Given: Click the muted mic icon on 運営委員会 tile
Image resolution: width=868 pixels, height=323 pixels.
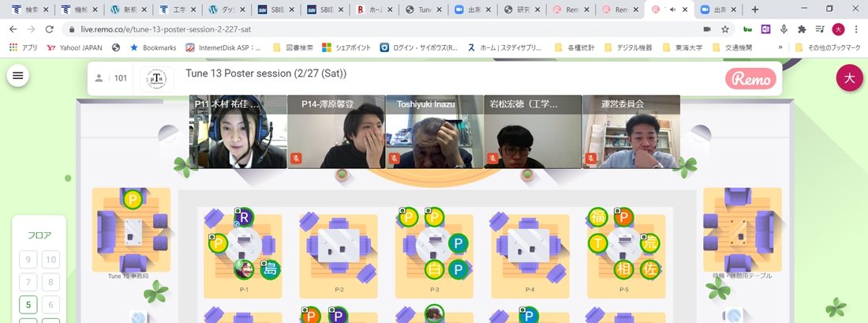Looking at the screenshot, I should pos(591,159).
